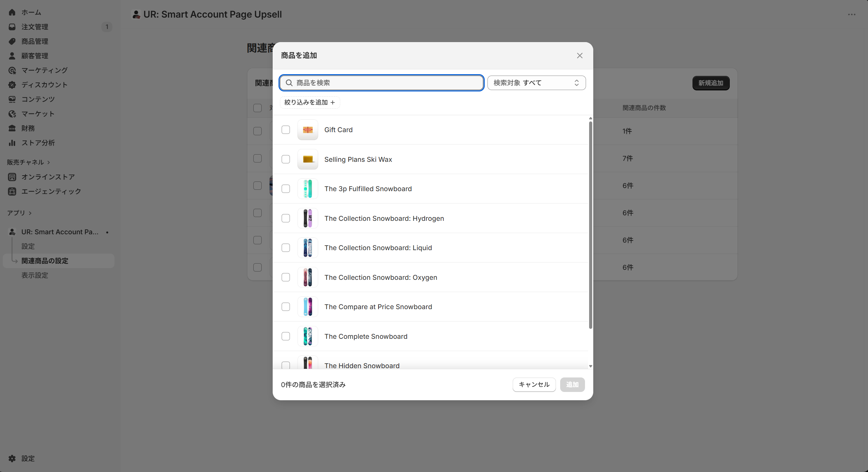Click the Selling Plans Ski Wax thumbnail
Screen dimensions: 868x472
[x=308, y=159]
